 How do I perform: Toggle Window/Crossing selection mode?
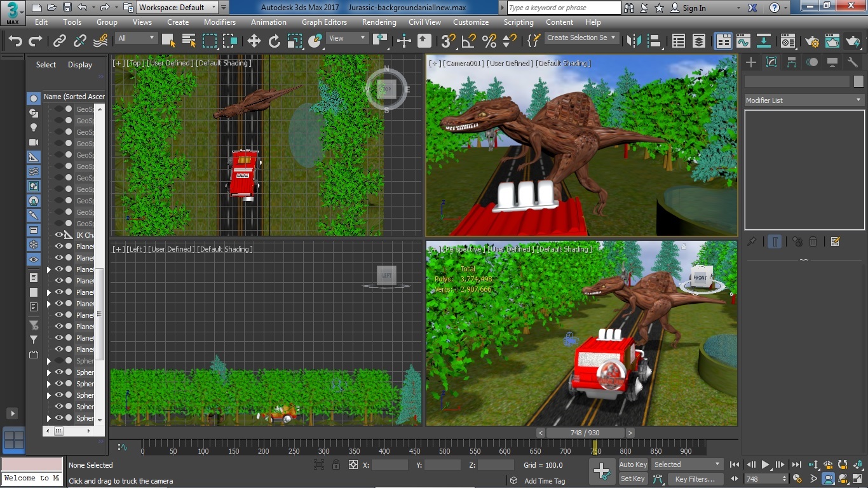pos(230,41)
